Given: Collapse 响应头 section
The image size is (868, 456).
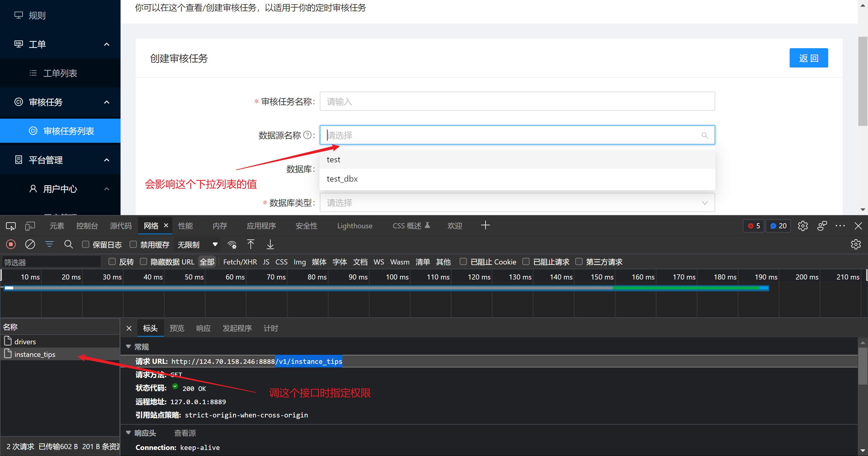Looking at the screenshot, I should pyautogui.click(x=128, y=433).
